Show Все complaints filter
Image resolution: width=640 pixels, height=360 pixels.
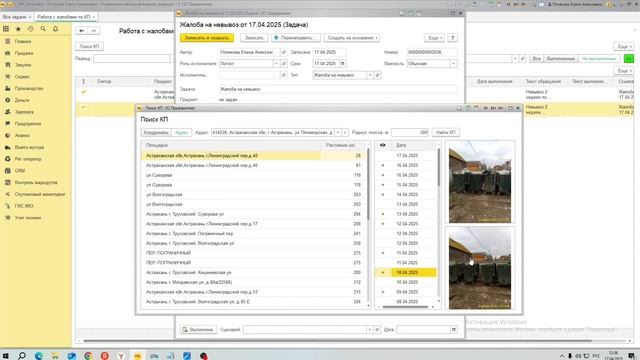tap(536, 59)
